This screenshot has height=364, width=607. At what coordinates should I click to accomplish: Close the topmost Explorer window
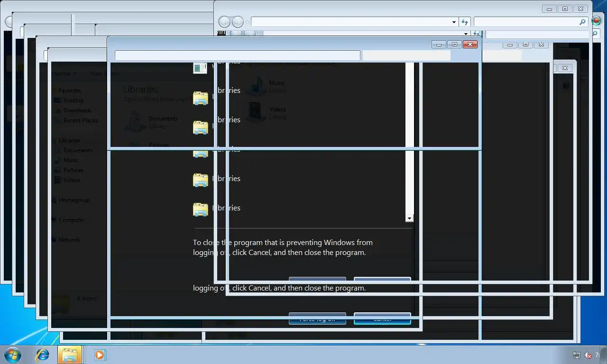pyautogui.click(x=580, y=9)
